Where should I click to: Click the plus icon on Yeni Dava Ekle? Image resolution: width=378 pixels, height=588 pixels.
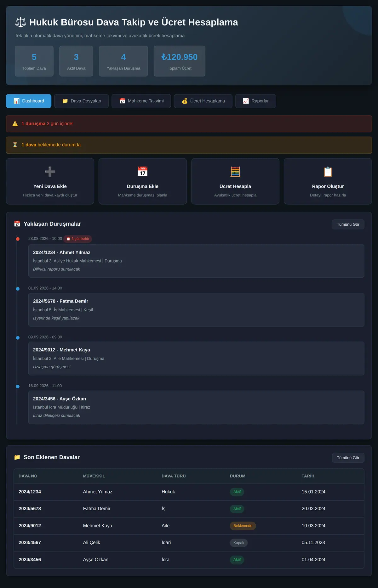coord(50,172)
